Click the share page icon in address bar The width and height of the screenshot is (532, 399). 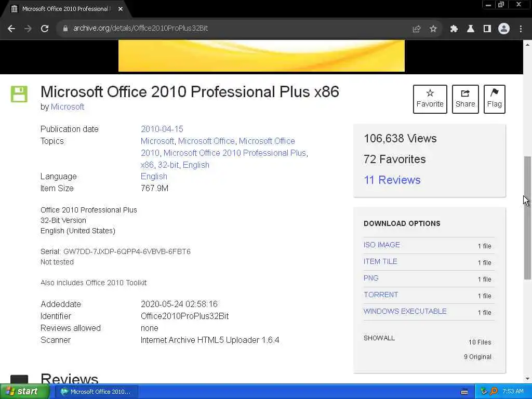[416, 29]
